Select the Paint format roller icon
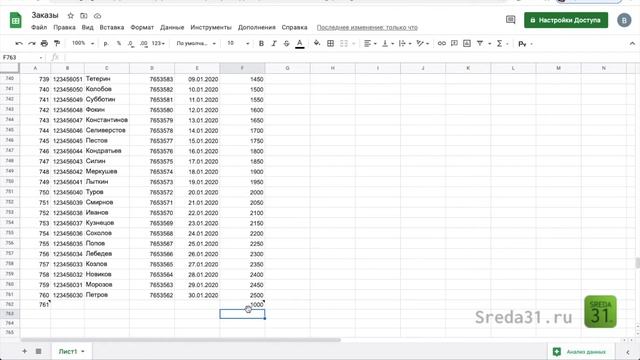The image size is (640, 360). [57, 43]
